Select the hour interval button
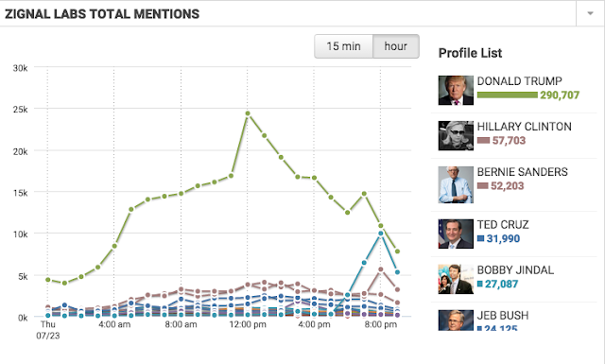The image size is (605, 364). (x=396, y=46)
